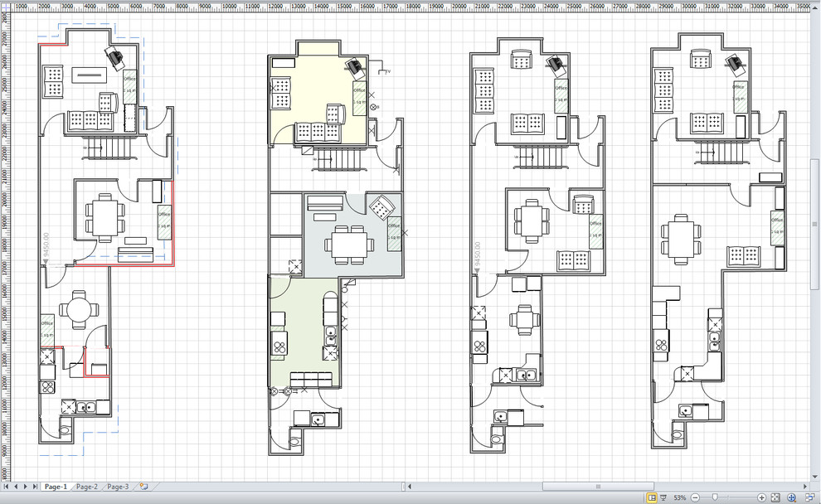Click the Fit page to current window icon
The height and width of the screenshot is (504, 821).
coord(777,497)
